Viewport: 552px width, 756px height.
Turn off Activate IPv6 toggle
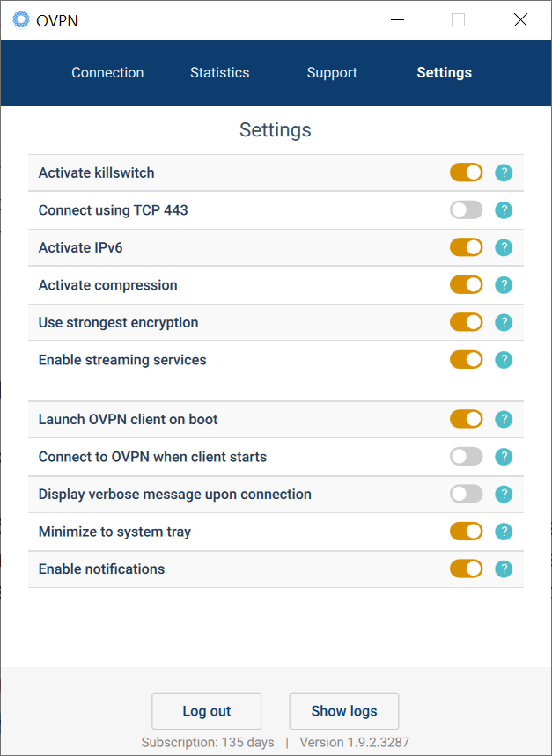pyautogui.click(x=466, y=247)
